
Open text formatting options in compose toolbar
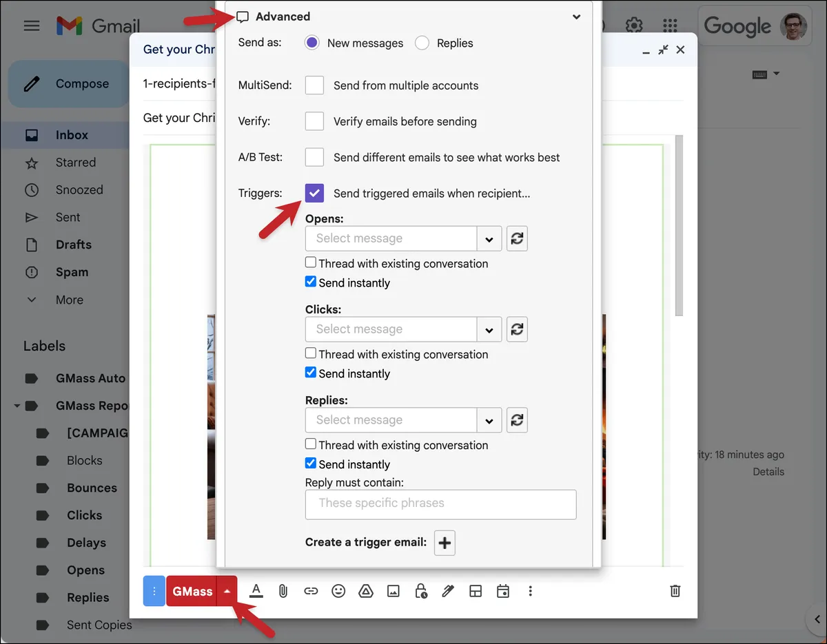(256, 591)
